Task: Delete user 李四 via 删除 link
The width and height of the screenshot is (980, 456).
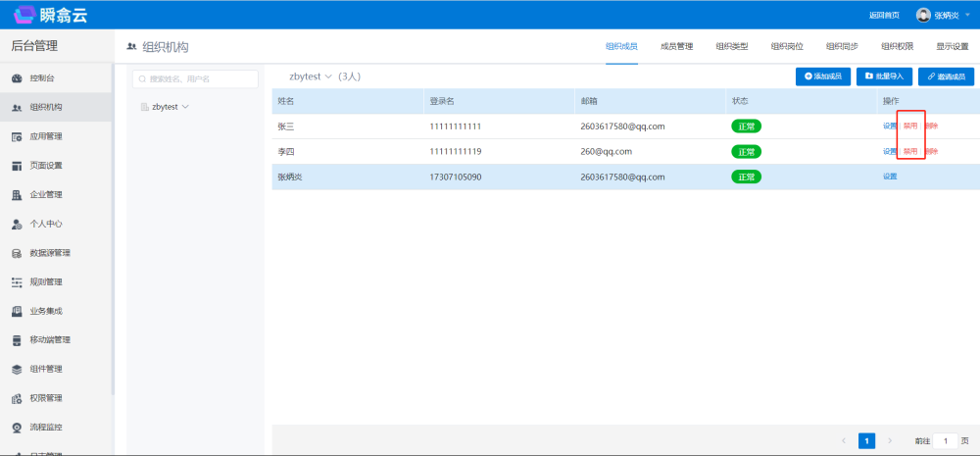Action: point(931,152)
